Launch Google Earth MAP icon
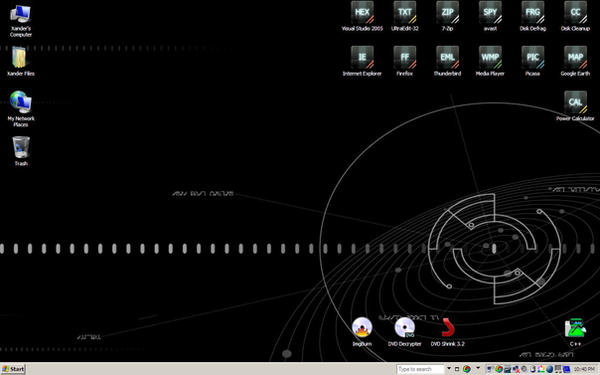Image resolution: width=600 pixels, height=375 pixels. pos(575,61)
